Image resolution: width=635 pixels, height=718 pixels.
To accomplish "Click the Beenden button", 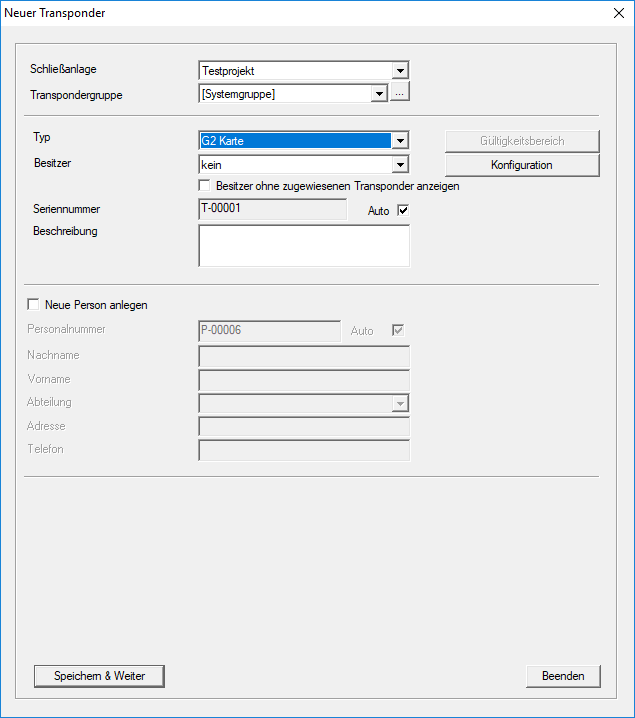I will tap(563, 676).
